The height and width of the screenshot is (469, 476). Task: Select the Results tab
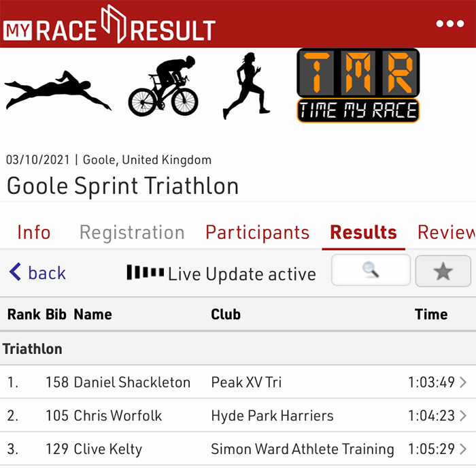coord(363,232)
